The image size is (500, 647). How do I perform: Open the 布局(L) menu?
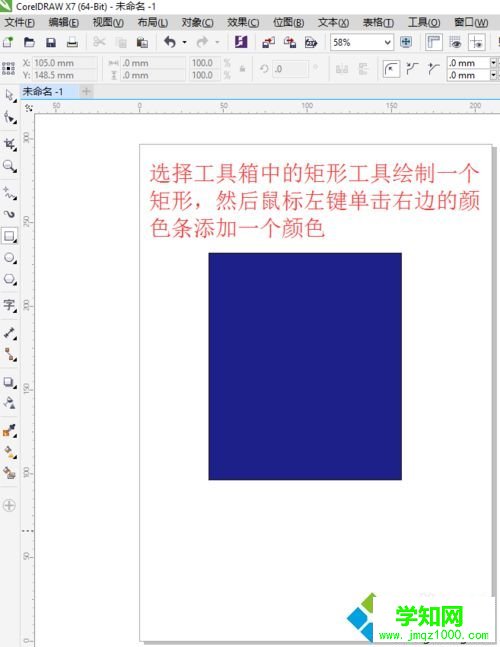(153, 22)
